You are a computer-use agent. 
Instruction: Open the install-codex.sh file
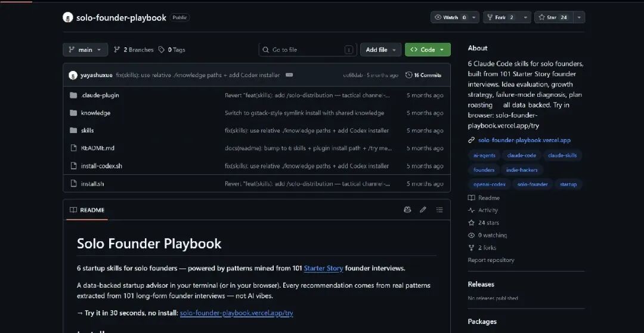(x=101, y=166)
